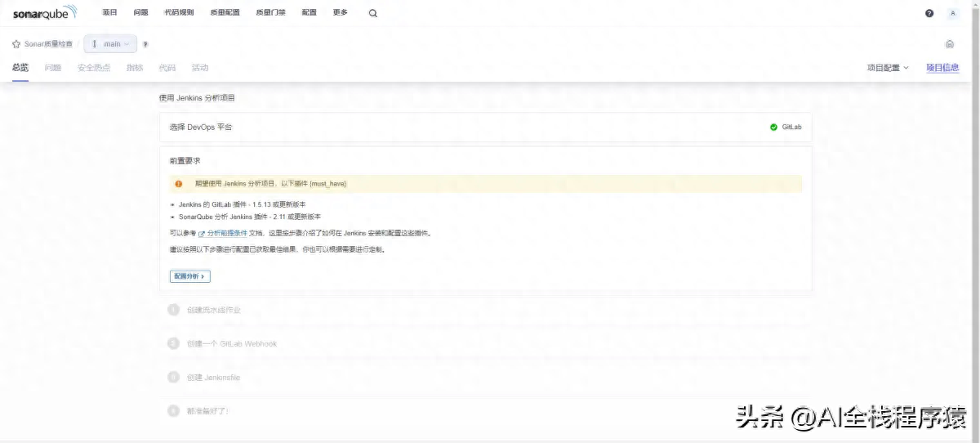Open the 项目信息 link
Image resolution: width=980 pixels, height=443 pixels.
coord(942,68)
